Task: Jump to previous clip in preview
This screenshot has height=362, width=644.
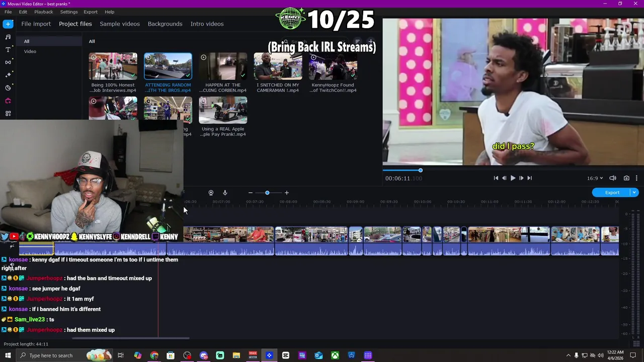Action: click(496, 178)
